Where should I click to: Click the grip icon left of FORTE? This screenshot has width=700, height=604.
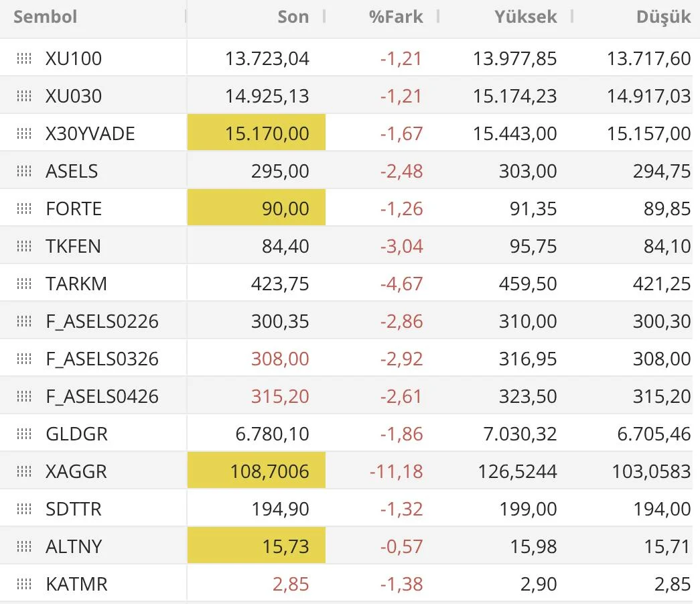(24, 208)
